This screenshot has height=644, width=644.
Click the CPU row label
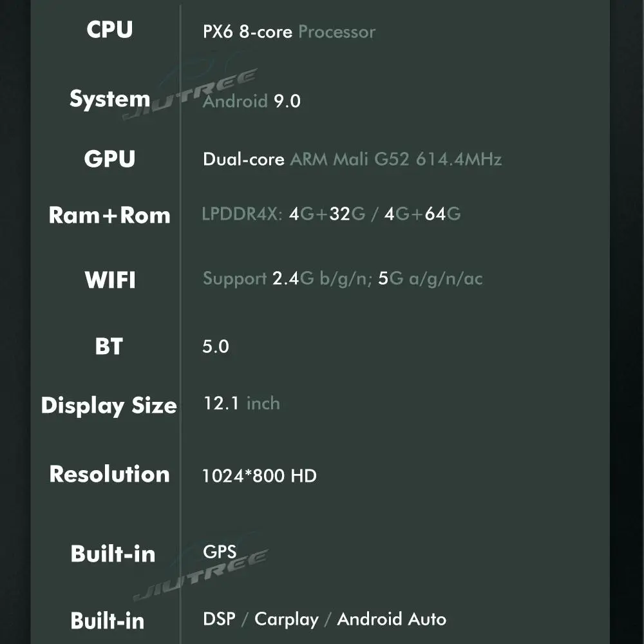(109, 30)
